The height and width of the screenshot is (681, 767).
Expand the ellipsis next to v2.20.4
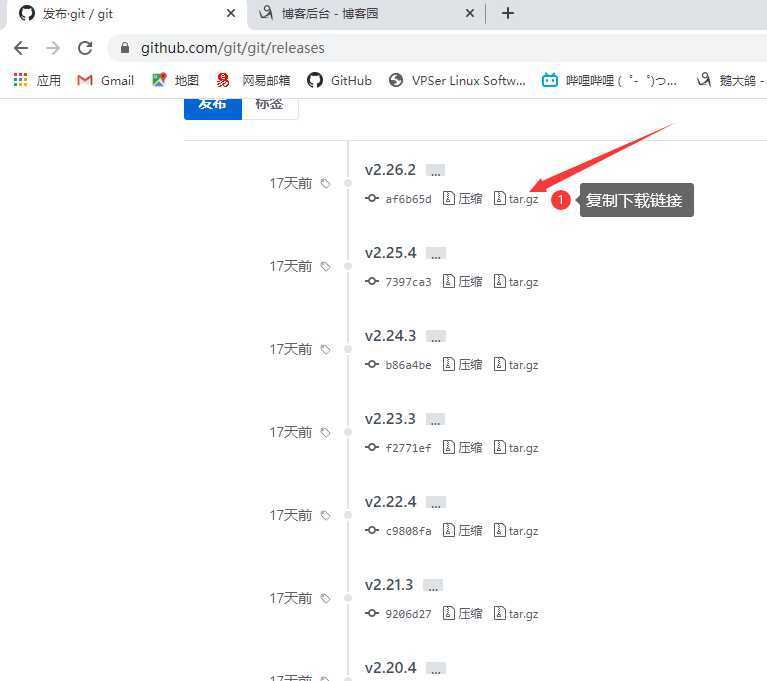tap(436, 669)
